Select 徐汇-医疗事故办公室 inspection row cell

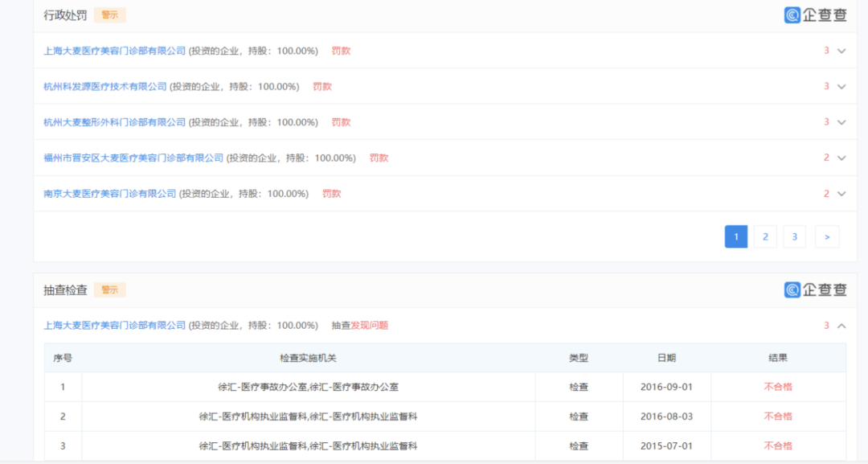click(x=309, y=387)
